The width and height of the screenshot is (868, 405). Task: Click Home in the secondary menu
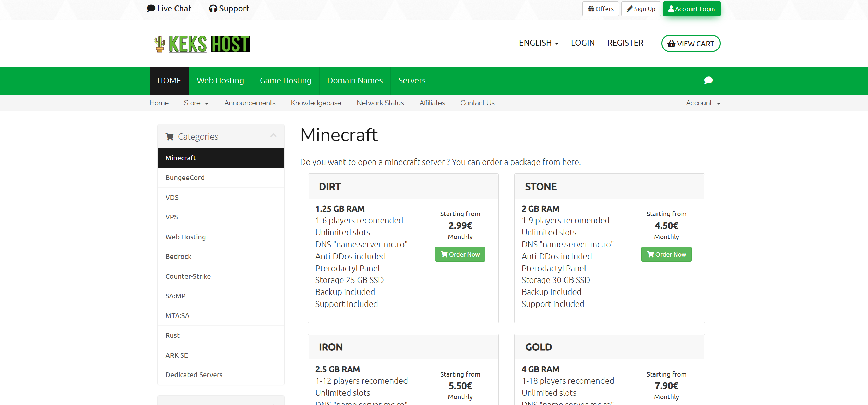(159, 103)
